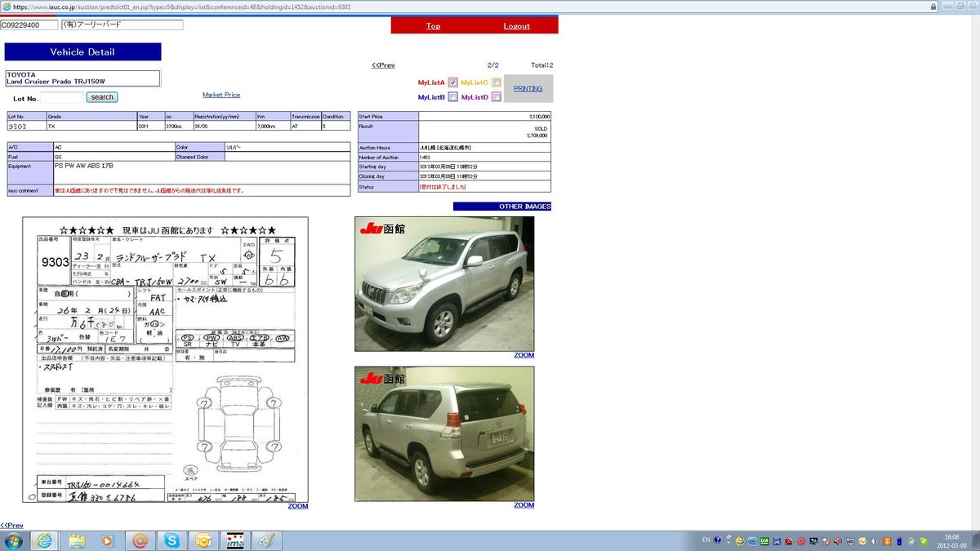Toggle the MyListB checkbox
This screenshot has width=980, height=551.
[453, 97]
